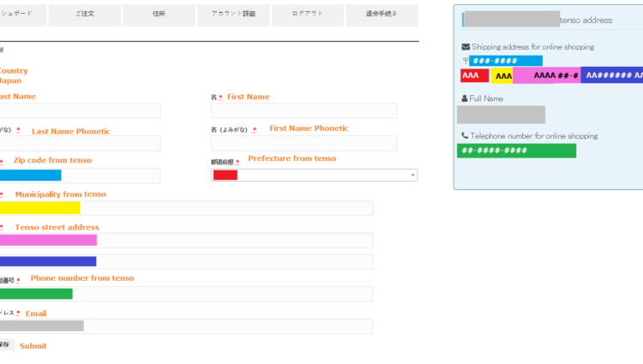Image resolution: width=643 pixels, height=364 pixels.
Task: Click the red AAA prefecture block in tenso panel
Action: pos(474,75)
